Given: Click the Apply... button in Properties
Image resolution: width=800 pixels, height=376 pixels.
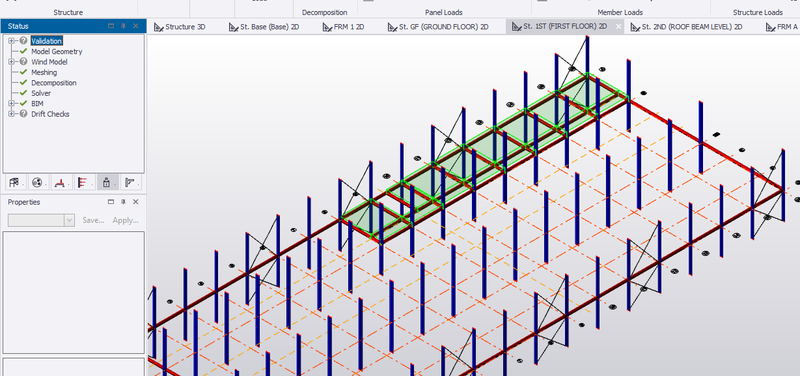Looking at the screenshot, I should click(126, 220).
